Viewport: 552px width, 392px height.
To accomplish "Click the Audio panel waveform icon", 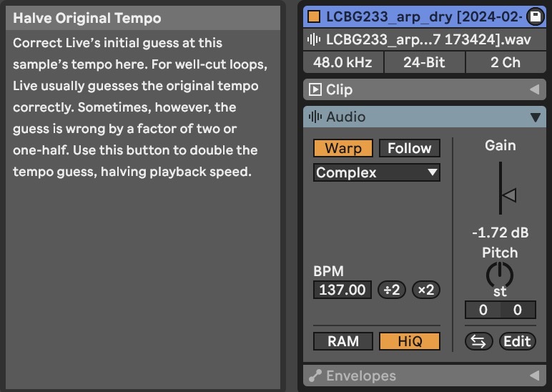I will coord(315,117).
